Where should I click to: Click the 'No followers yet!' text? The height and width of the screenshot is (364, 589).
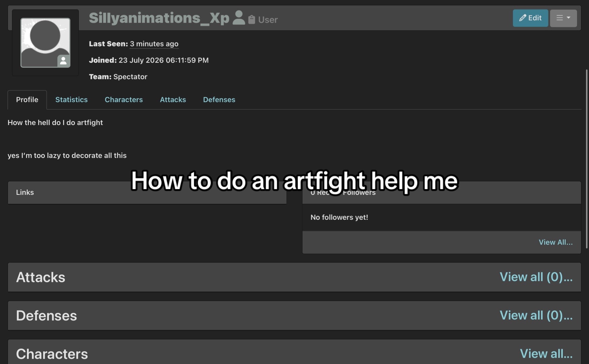339,217
